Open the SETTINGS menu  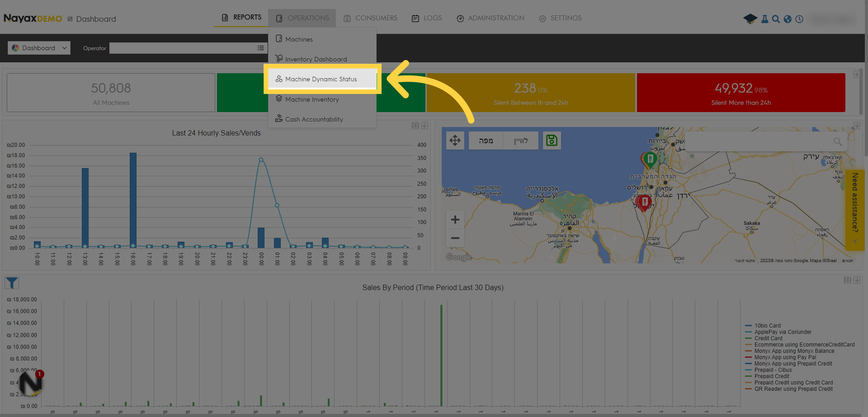pos(560,18)
